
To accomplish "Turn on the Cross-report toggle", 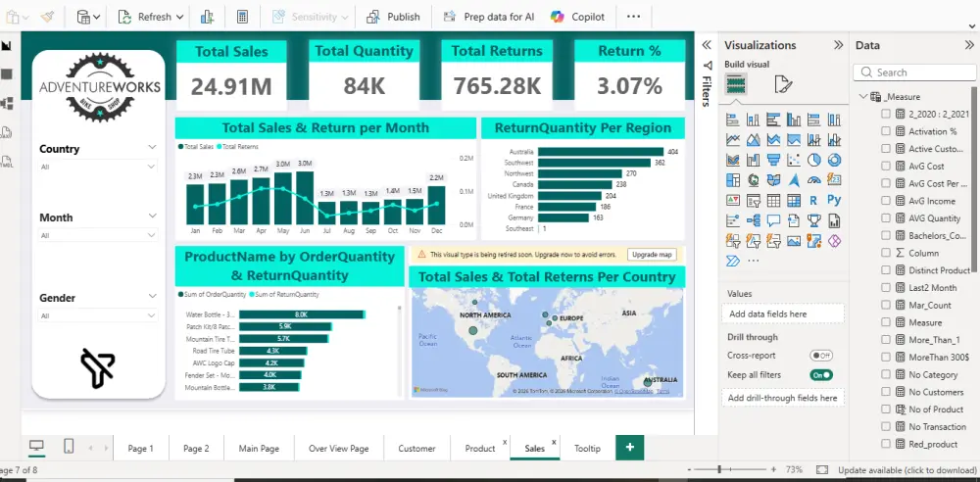I will coord(821,355).
